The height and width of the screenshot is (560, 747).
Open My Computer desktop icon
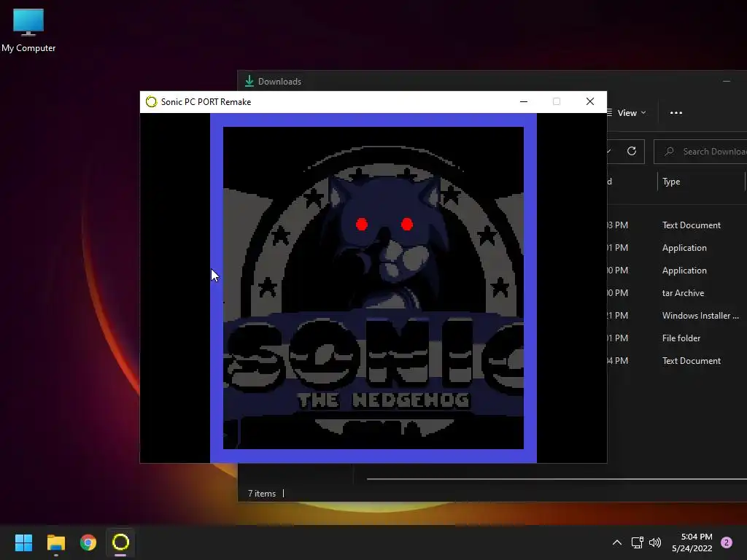28,29
